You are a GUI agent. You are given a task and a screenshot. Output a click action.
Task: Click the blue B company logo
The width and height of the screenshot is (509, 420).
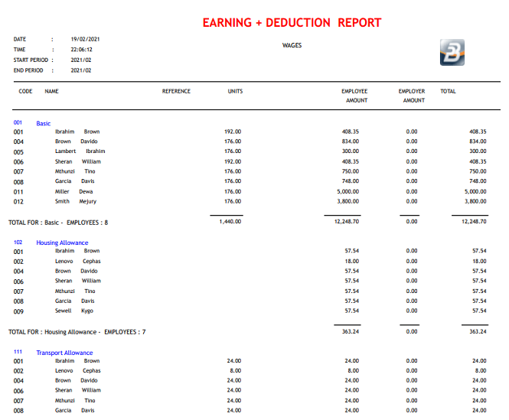point(452,52)
